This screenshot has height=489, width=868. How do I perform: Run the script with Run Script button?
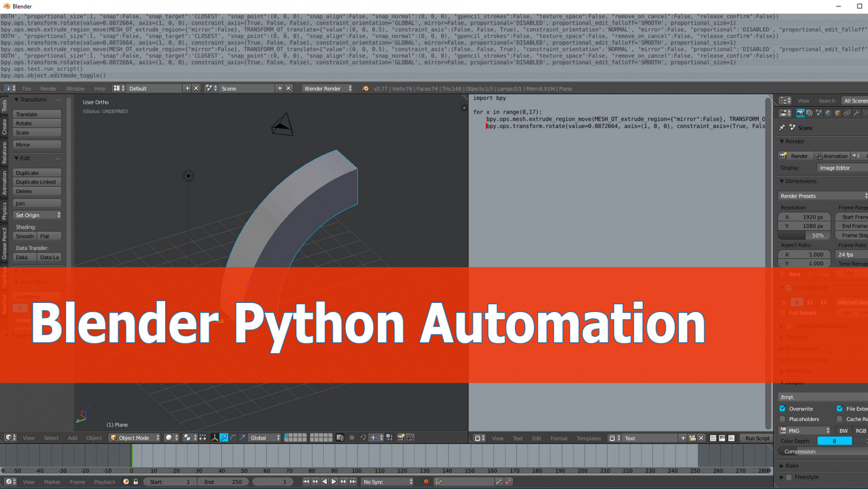point(757,438)
